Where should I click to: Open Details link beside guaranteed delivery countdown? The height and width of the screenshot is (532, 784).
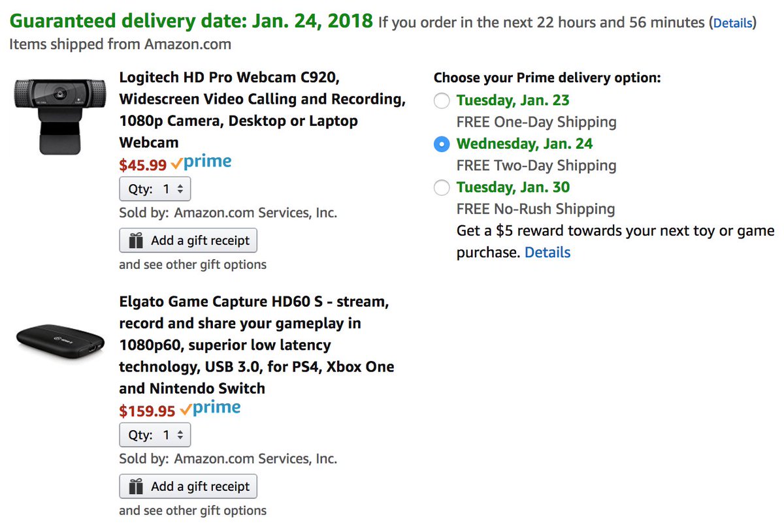coord(732,23)
